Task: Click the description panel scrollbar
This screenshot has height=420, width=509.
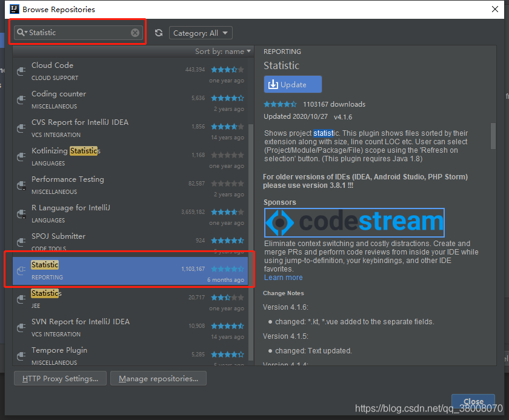Action: [x=493, y=136]
